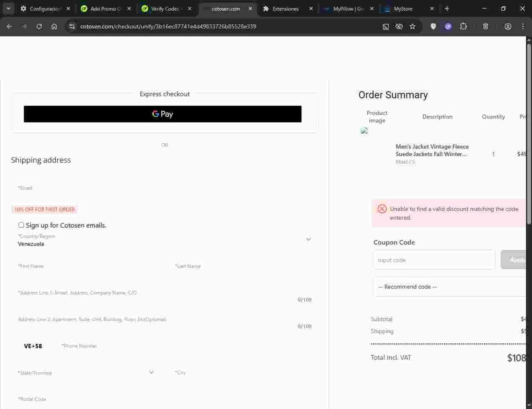
Task: Click the Last Name field
Action: 243,266
